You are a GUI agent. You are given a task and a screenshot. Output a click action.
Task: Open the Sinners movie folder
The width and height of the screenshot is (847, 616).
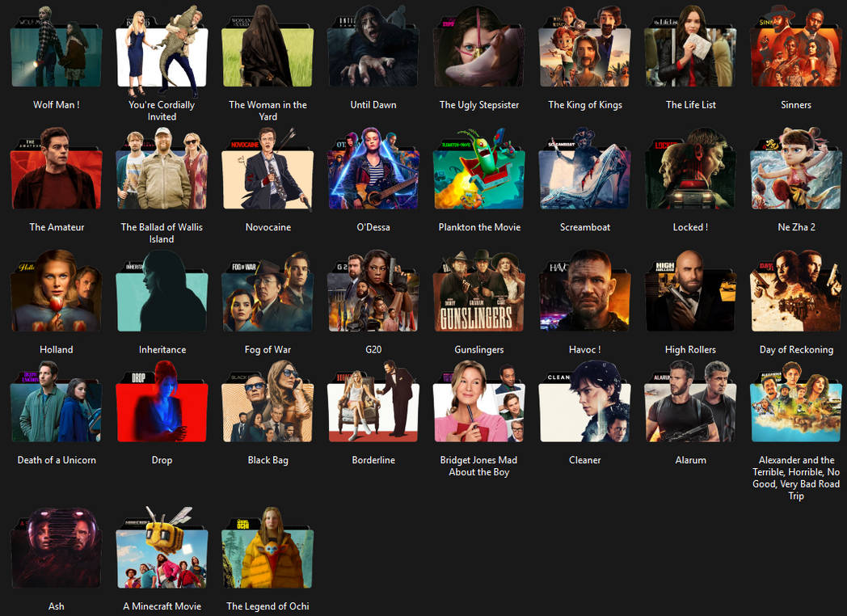click(796, 46)
